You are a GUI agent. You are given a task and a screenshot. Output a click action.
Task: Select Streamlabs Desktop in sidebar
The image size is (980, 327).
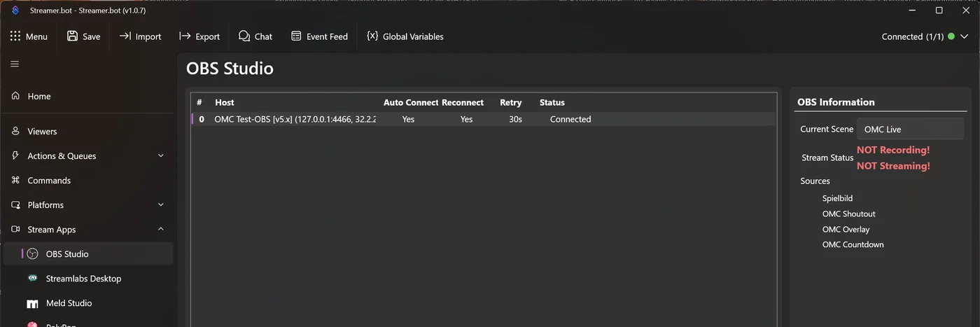tap(88, 278)
